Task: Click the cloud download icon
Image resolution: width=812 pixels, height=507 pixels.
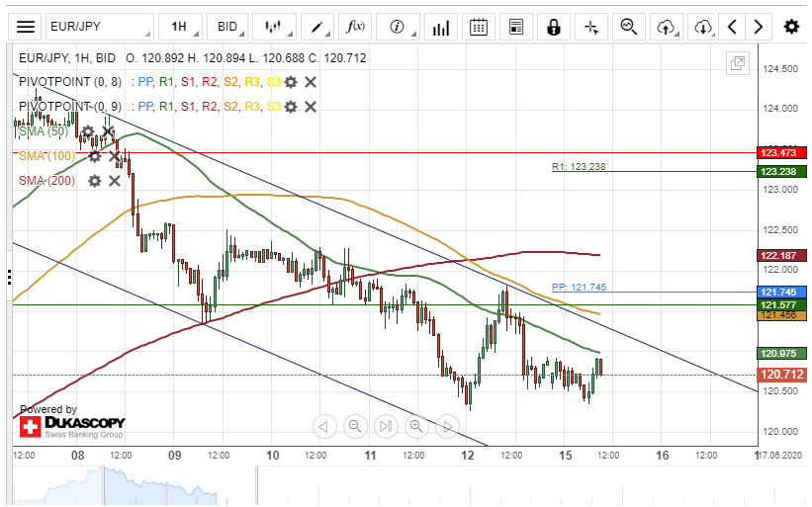Action: pos(703,27)
